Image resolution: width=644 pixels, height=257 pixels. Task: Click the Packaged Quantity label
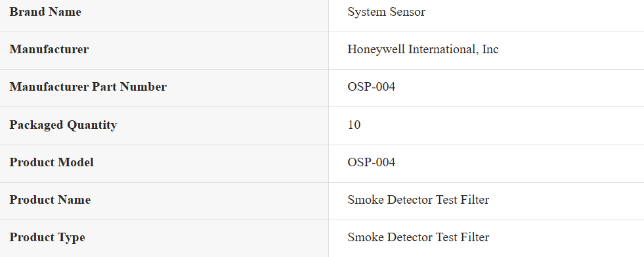point(63,125)
